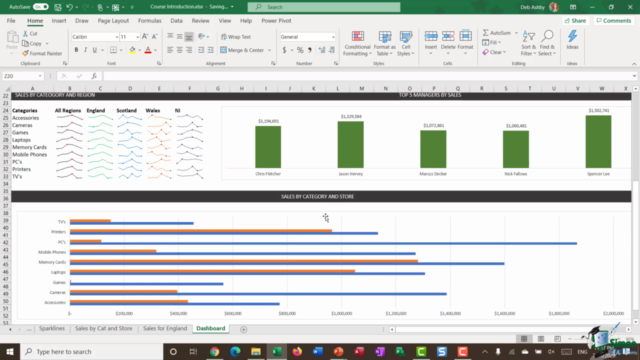Align text right
640x360 pixels.
pyautogui.click(x=189, y=50)
